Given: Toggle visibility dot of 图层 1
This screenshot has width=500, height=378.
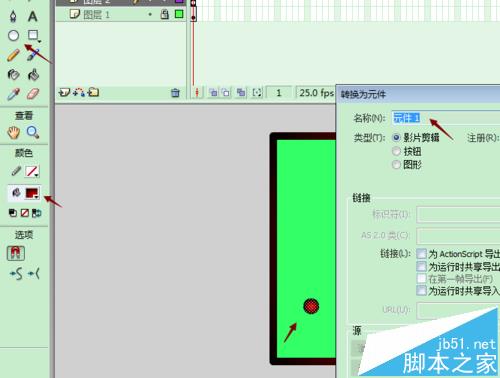Looking at the screenshot, I should [150, 14].
